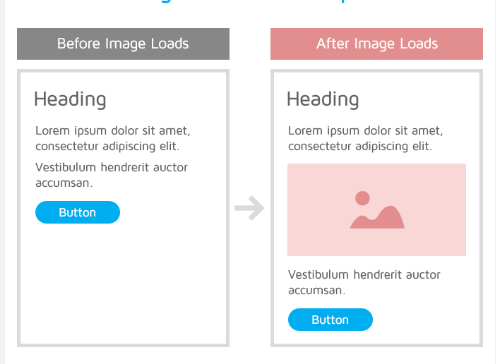Click the sun circle in the image placeholder

pyautogui.click(x=362, y=198)
